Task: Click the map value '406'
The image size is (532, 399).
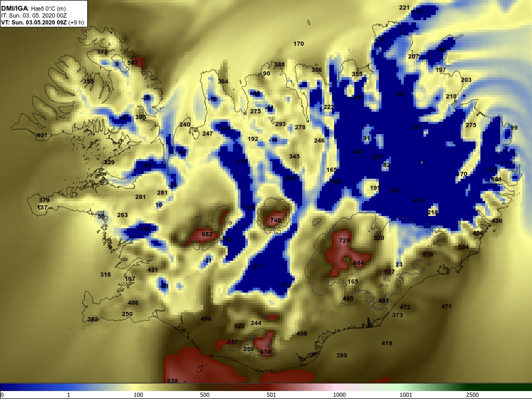Action: point(133,303)
